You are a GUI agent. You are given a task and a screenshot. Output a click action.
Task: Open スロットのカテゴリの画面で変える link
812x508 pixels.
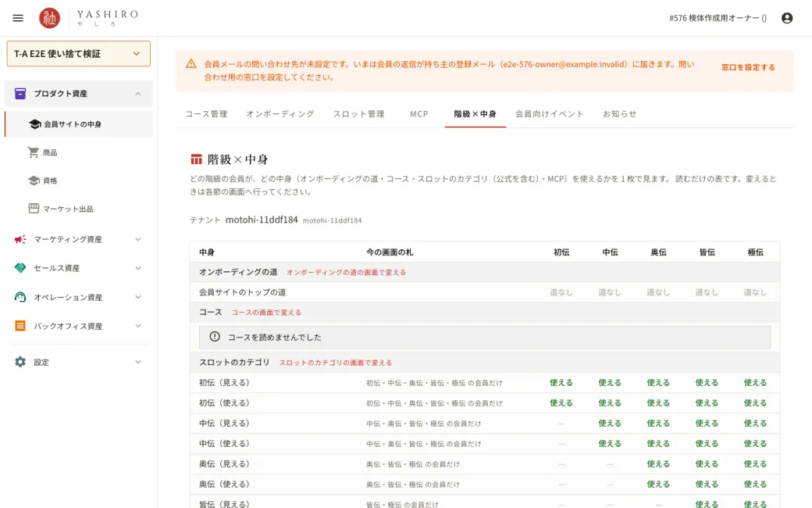click(336, 363)
